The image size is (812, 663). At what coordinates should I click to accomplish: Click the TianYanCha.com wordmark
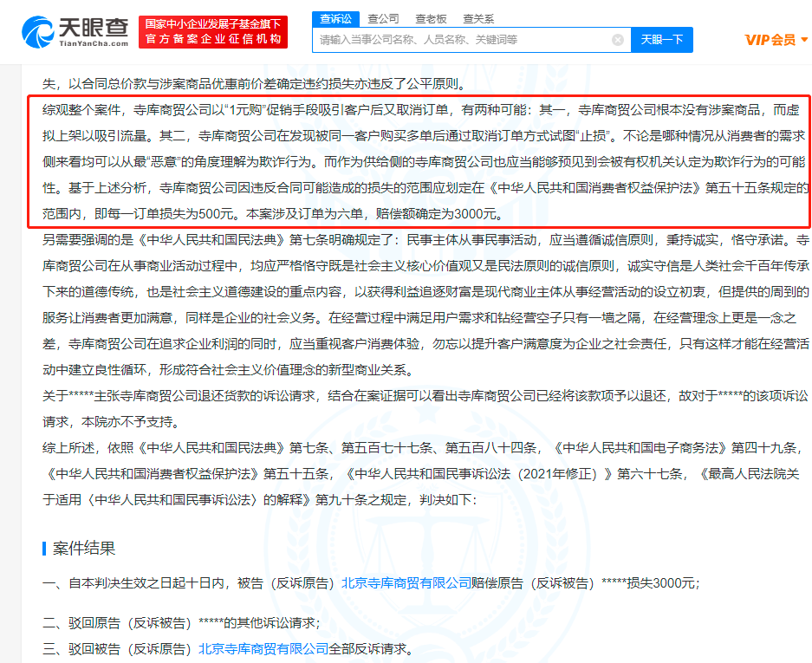(x=95, y=41)
